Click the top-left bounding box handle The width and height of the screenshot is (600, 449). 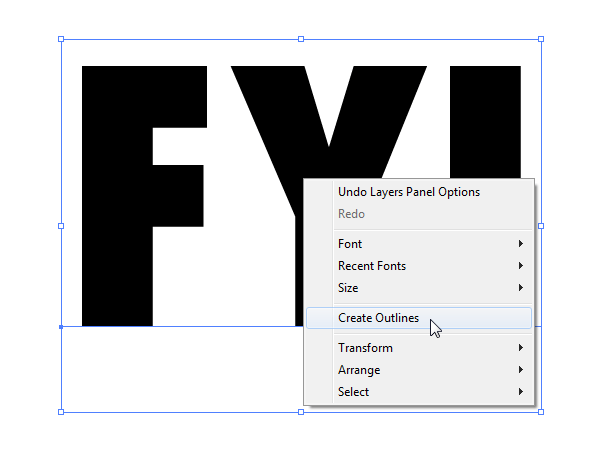pyautogui.click(x=61, y=39)
